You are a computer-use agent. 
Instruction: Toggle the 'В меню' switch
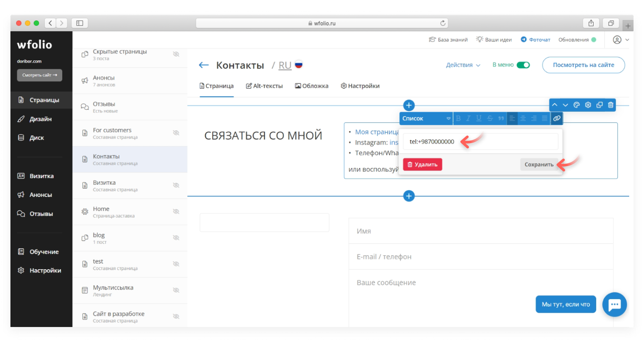[523, 65]
